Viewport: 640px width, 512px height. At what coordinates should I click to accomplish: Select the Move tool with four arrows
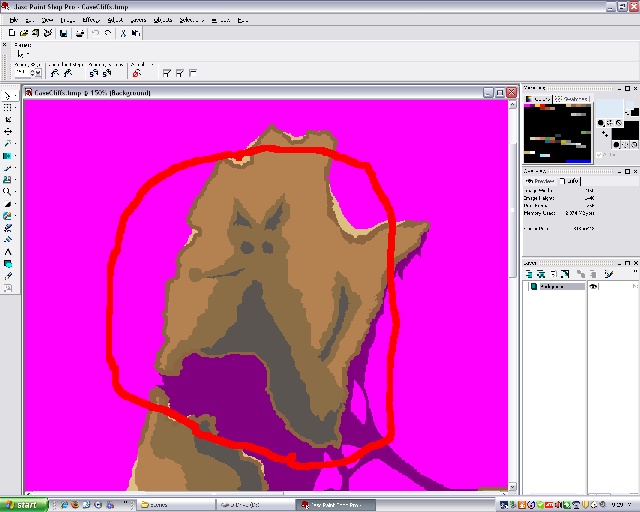(x=8, y=131)
